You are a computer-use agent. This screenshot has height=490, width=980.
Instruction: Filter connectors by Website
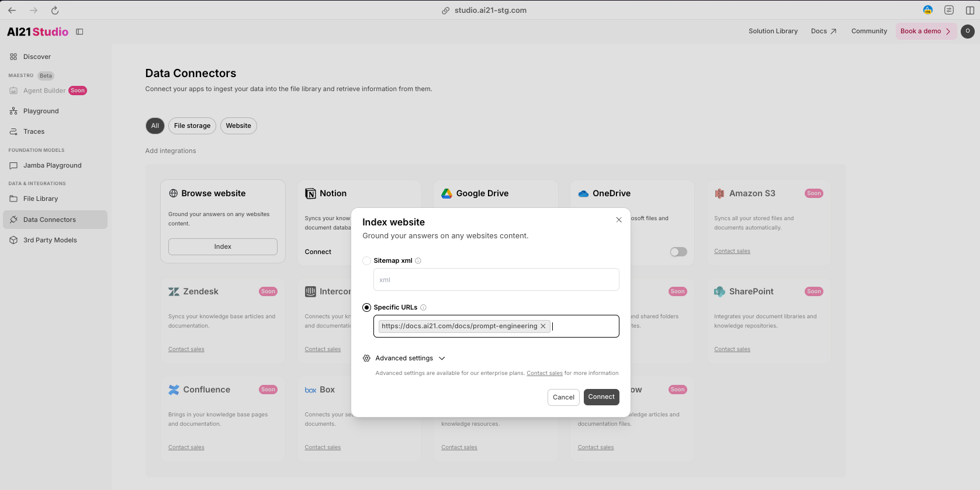pyautogui.click(x=238, y=126)
